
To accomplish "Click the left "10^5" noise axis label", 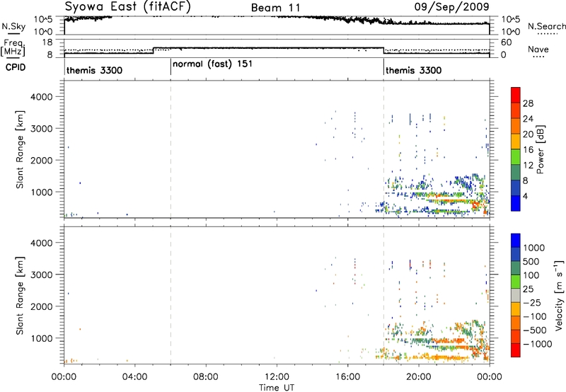I will click(x=43, y=20).
